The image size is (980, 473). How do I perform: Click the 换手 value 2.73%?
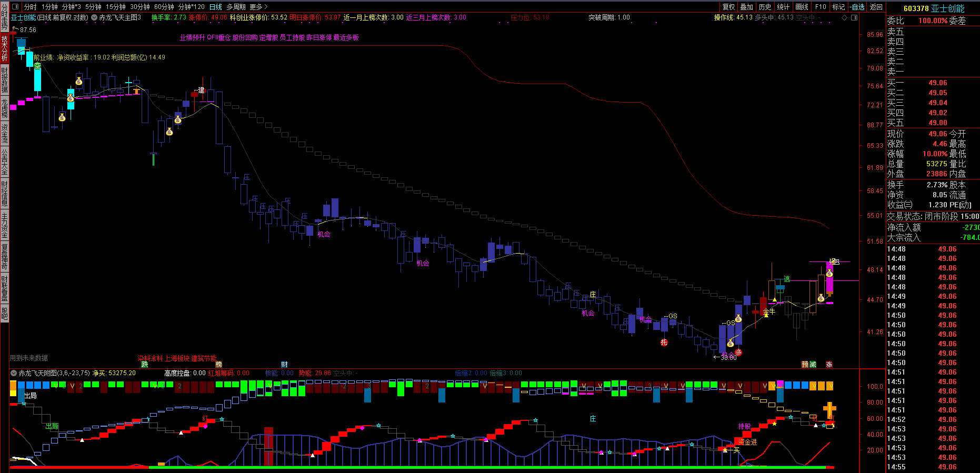click(x=937, y=185)
